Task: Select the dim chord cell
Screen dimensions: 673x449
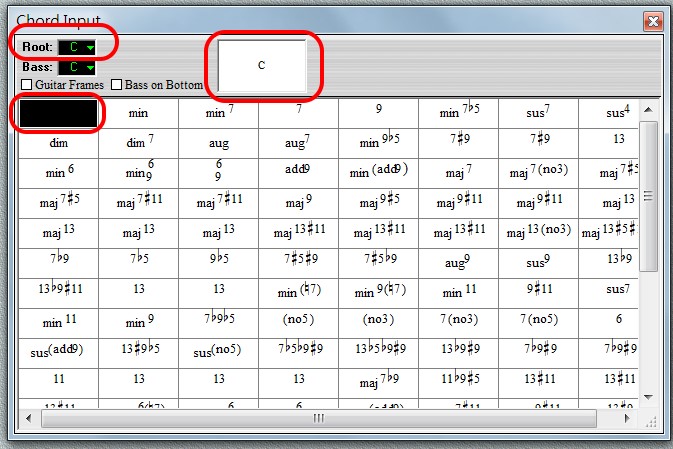Action: click(x=58, y=143)
